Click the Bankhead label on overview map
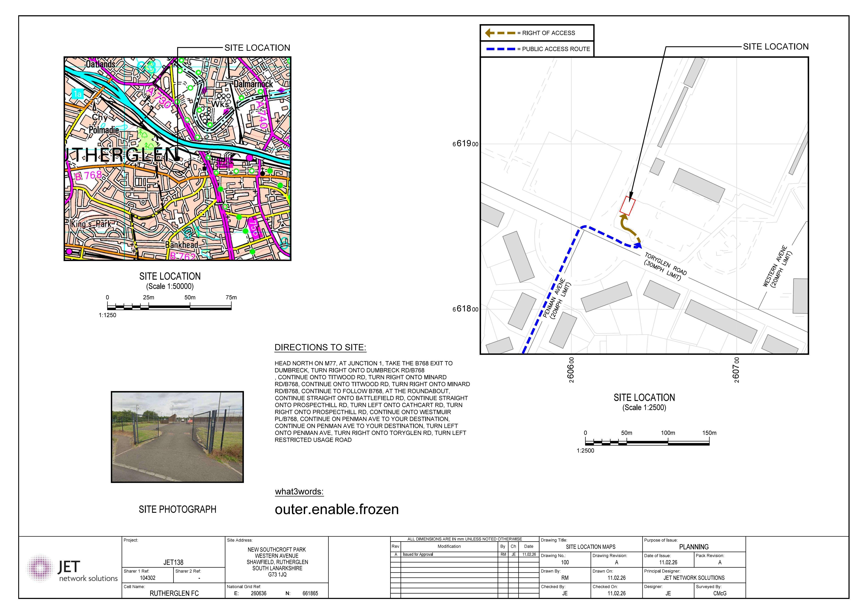868x614 pixels. 181,245
